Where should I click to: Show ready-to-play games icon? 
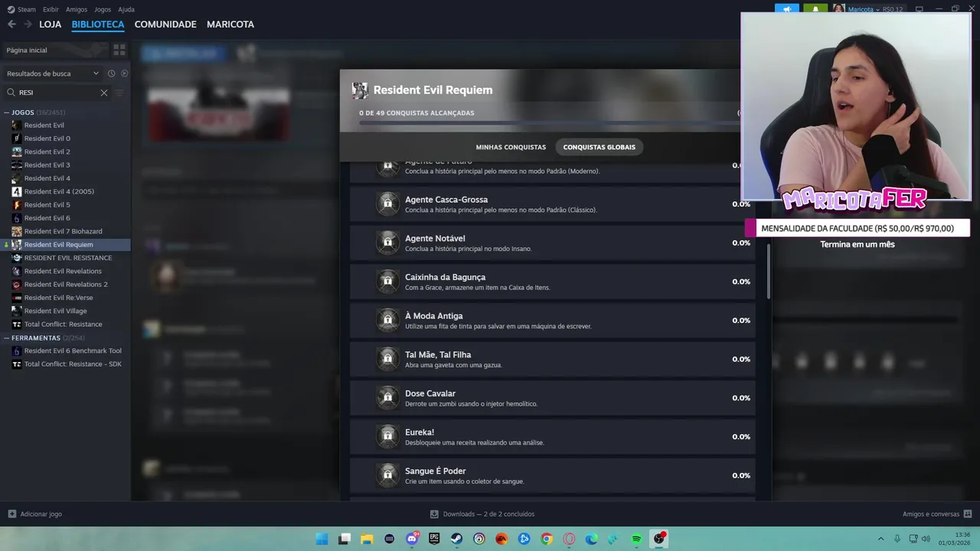pos(124,73)
